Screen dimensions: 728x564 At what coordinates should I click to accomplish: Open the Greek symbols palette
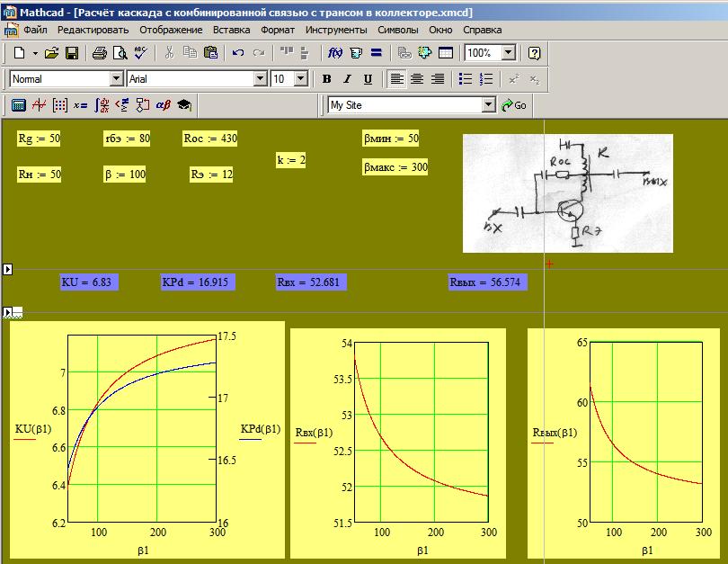[164, 105]
